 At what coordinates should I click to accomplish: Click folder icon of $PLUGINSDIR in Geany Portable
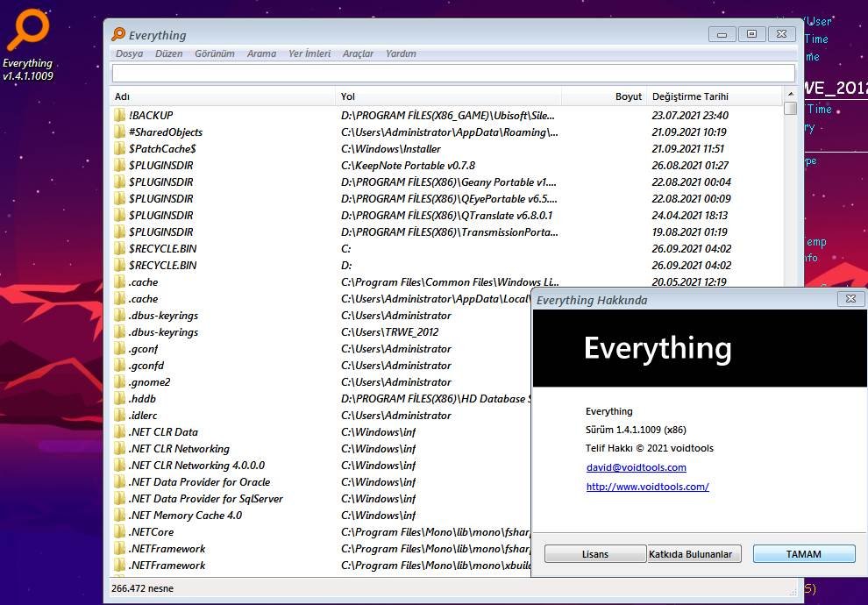click(119, 181)
